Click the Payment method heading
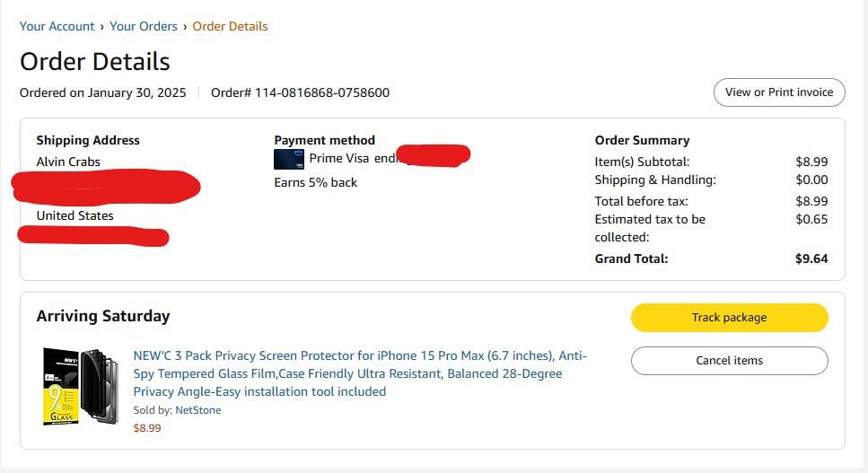868x473 pixels. (324, 140)
